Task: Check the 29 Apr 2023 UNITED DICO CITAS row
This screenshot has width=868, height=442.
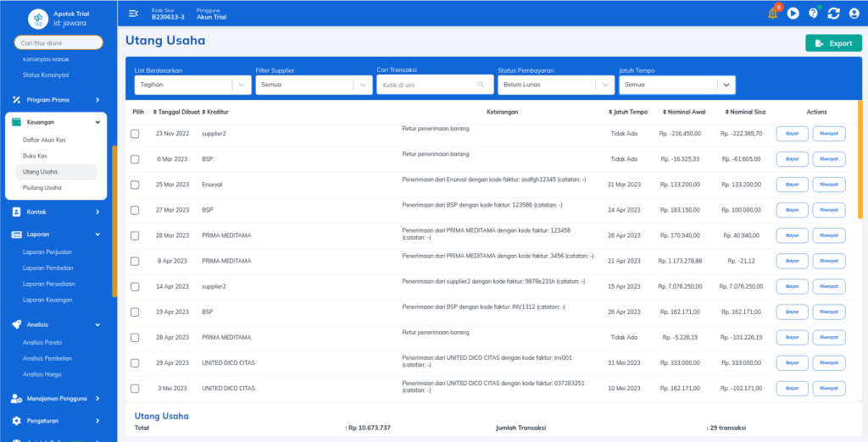Action: (x=135, y=363)
